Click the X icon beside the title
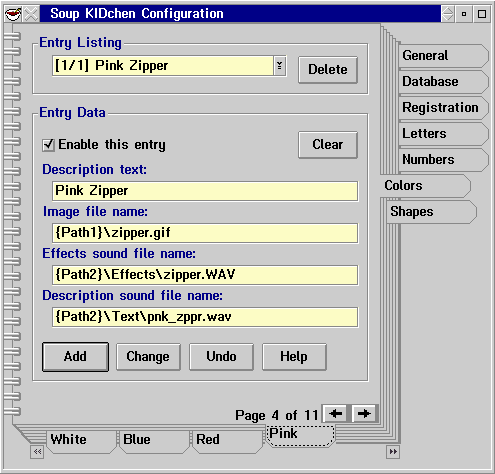The width and height of the screenshot is (495, 474). (31, 14)
